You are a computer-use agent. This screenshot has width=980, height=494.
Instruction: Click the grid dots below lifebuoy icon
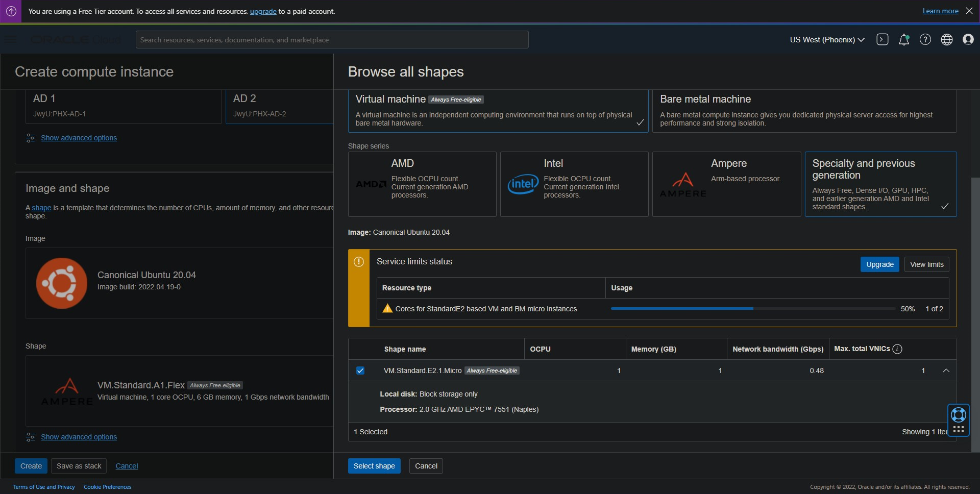[959, 429]
